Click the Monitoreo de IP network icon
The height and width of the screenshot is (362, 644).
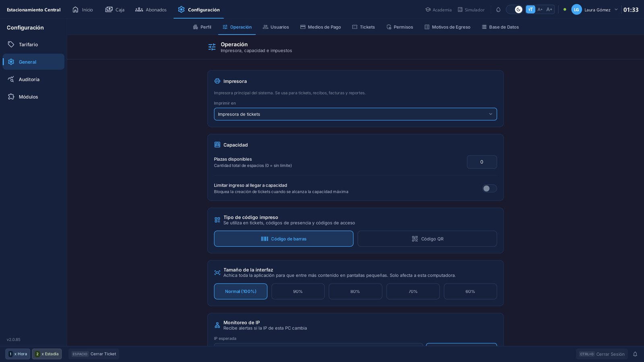pos(217,325)
